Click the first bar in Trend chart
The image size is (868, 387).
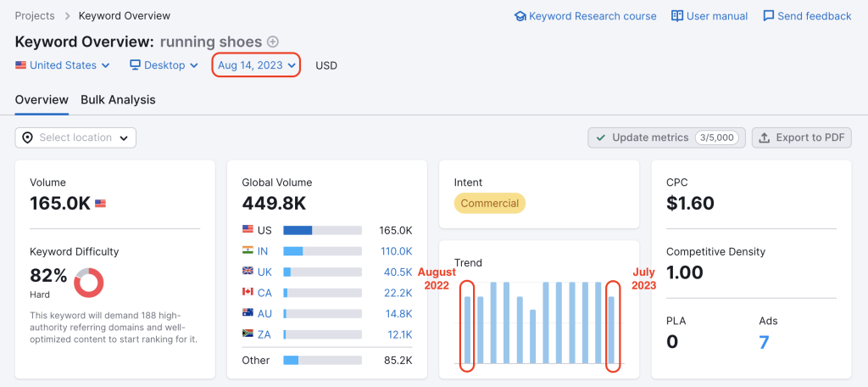[467, 329]
